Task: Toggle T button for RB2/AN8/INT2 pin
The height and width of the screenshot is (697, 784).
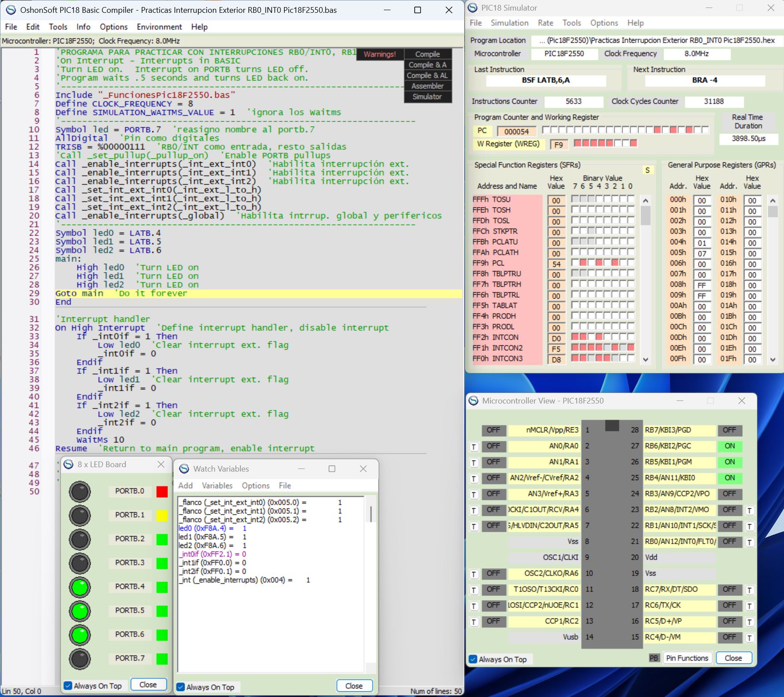Action: coord(750,510)
